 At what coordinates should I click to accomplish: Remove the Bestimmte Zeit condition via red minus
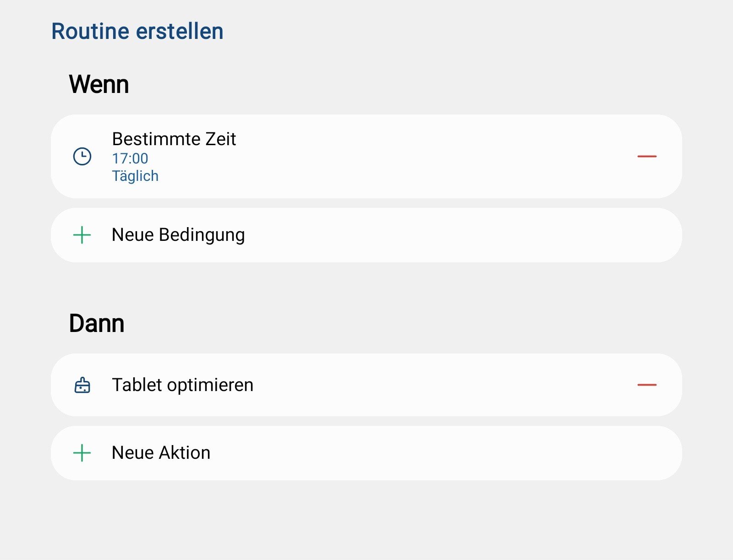[x=646, y=157]
